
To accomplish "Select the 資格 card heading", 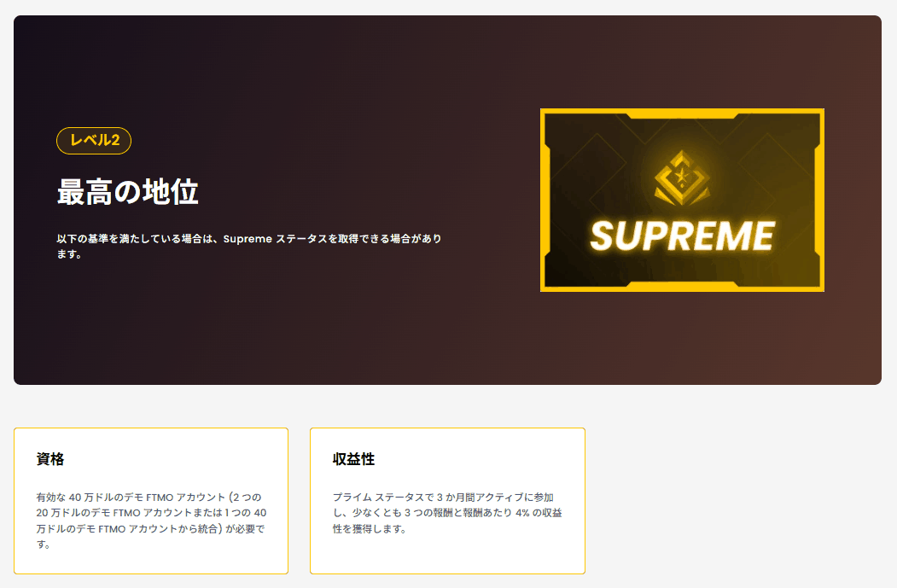I will 50,459.
